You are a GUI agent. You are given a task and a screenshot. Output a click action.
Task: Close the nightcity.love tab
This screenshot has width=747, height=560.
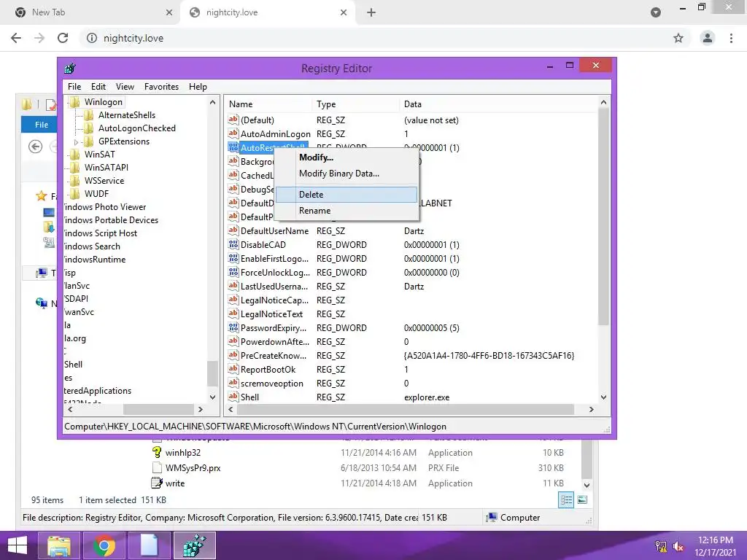pyautogui.click(x=344, y=12)
